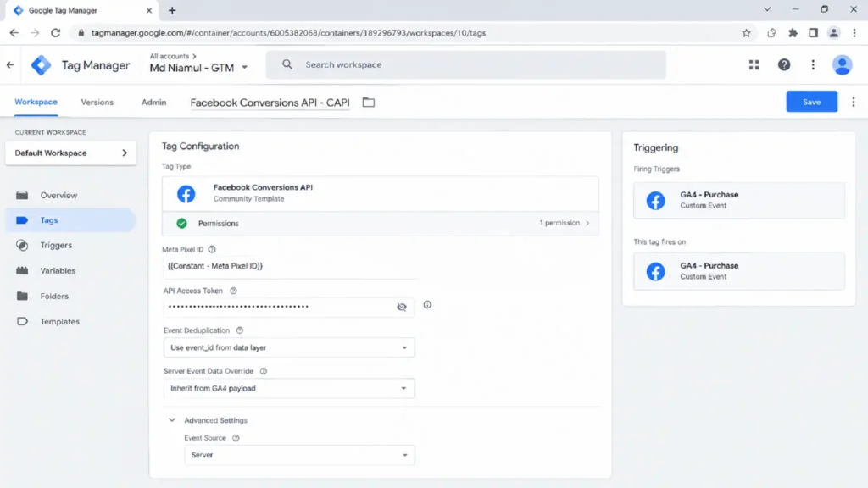Click the search magnifier icon

click(287, 64)
